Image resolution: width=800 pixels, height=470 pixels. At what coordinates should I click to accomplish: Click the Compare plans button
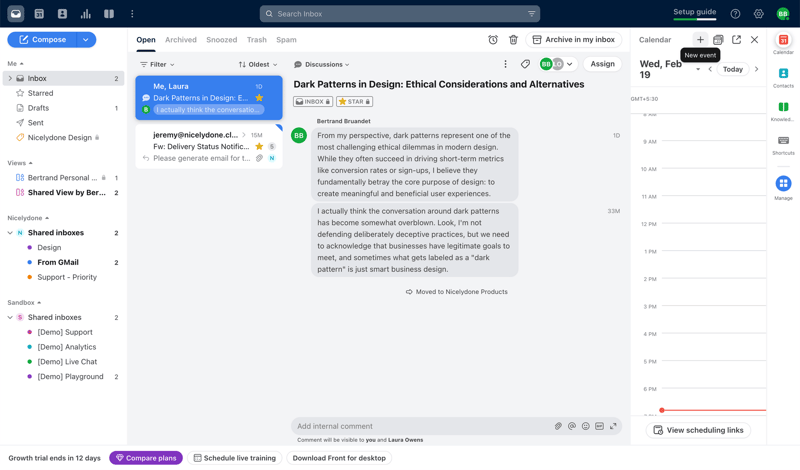coord(146,458)
